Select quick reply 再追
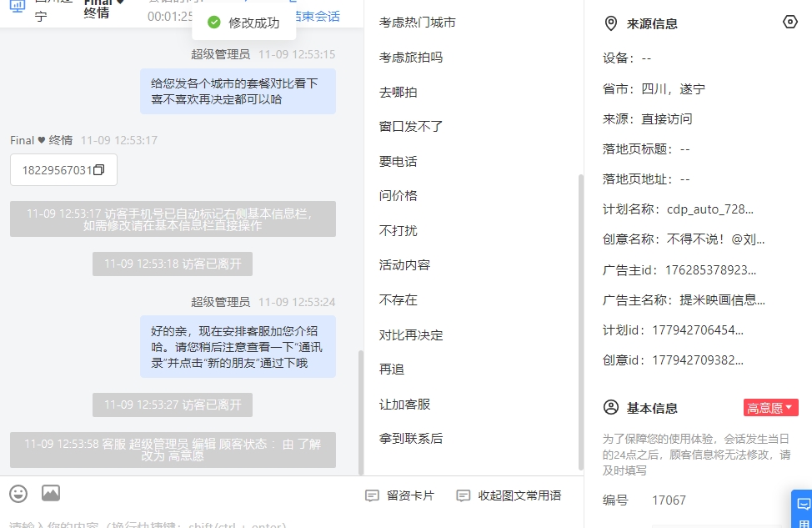Viewport: 812px width, 528px height. pyautogui.click(x=392, y=369)
